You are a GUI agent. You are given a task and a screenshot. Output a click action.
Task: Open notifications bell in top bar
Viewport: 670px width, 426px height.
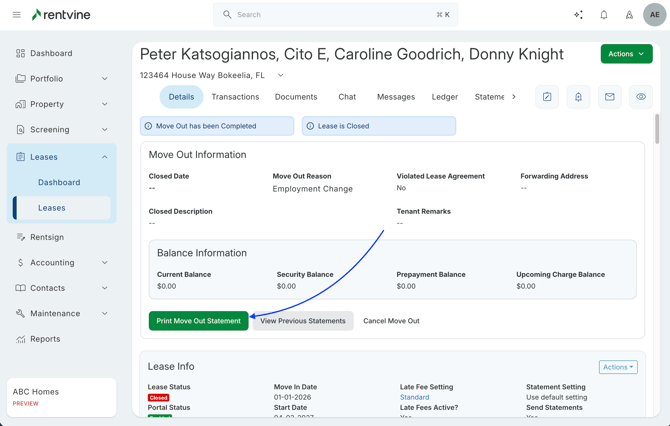pyautogui.click(x=604, y=15)
